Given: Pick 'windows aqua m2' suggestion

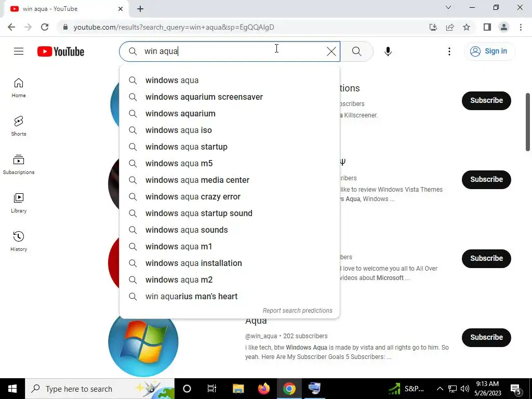Looking at the screenshot, I should click(230, 280).
